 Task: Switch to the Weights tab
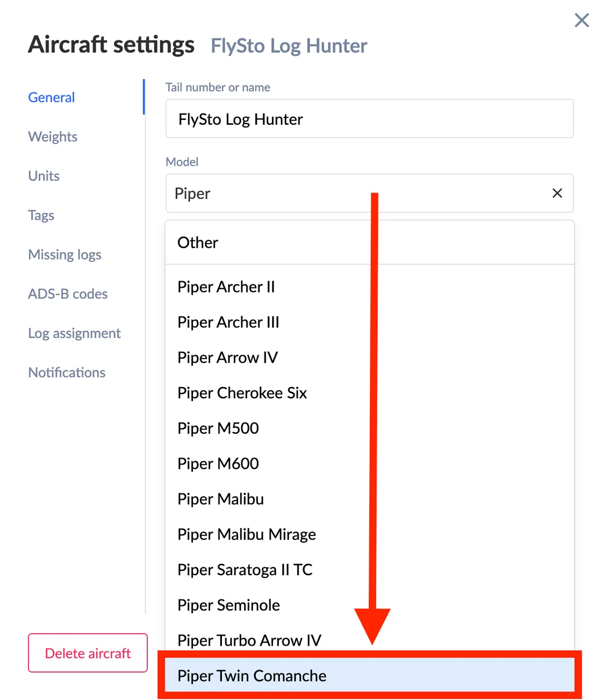point(53,137)
